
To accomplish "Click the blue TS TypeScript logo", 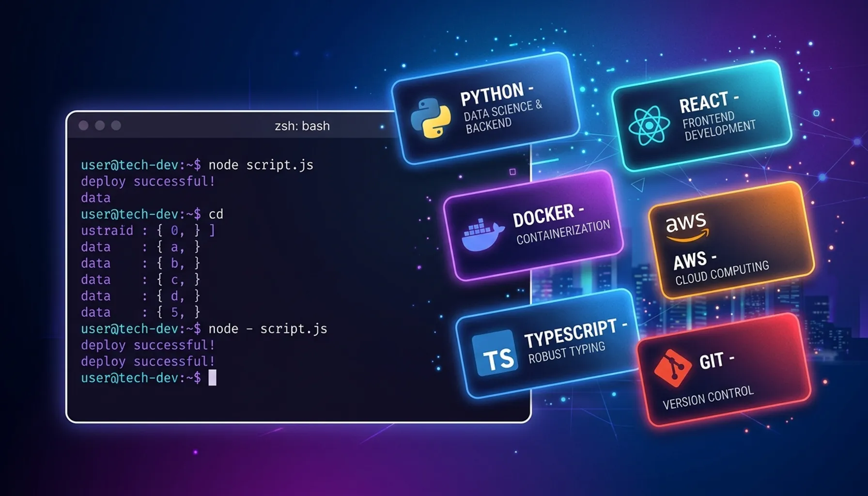I will (x=495, y=354).
